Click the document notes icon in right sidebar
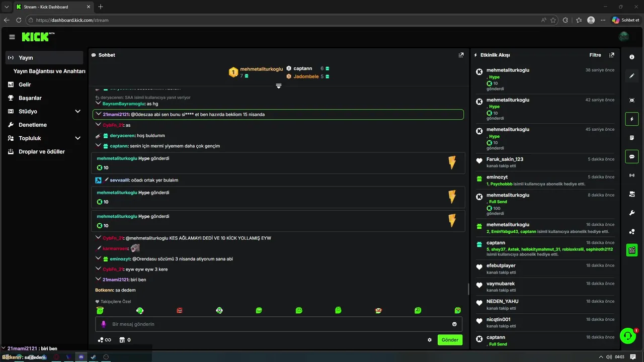 (x=632, y=138)
